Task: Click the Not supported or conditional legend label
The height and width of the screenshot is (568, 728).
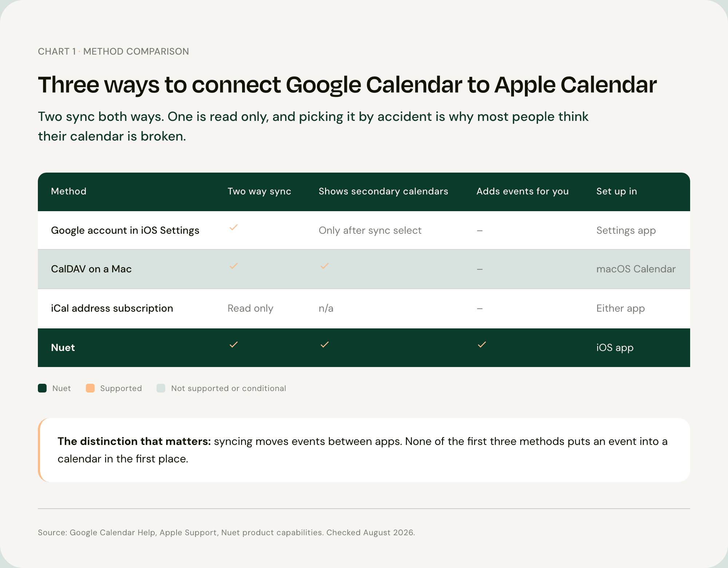Action: pos(229,388)
